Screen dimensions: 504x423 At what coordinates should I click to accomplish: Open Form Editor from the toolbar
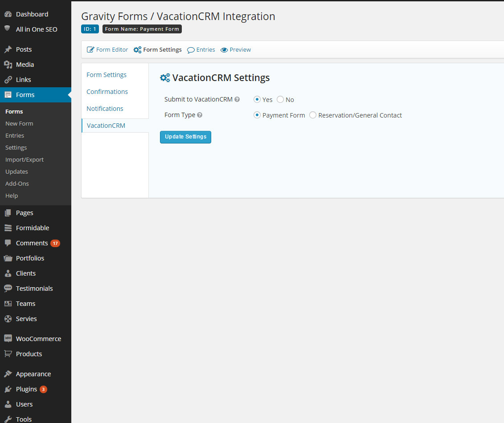pos(112,50)
